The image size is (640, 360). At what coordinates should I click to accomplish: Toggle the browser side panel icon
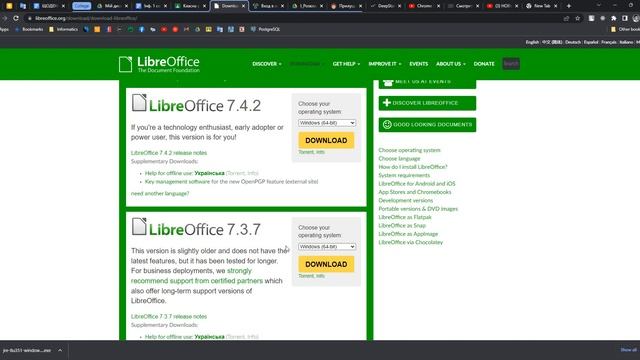[624, 18]
